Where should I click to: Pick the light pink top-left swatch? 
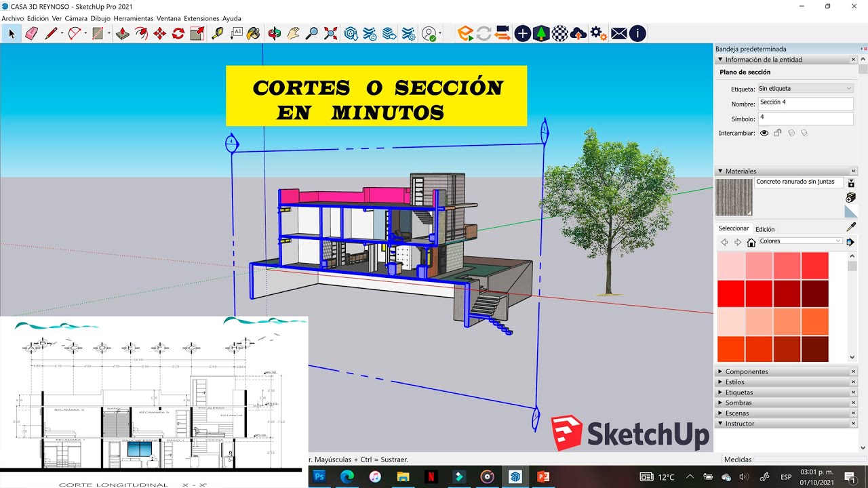(x=731, y=266)
